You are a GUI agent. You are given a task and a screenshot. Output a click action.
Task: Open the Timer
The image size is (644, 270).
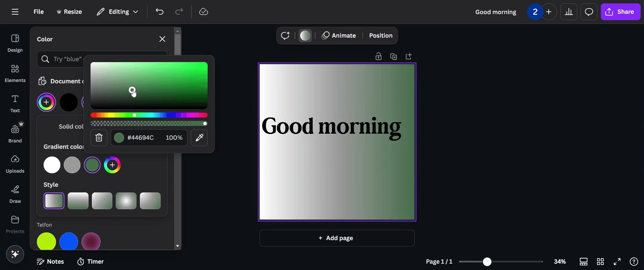pos(91,262)
